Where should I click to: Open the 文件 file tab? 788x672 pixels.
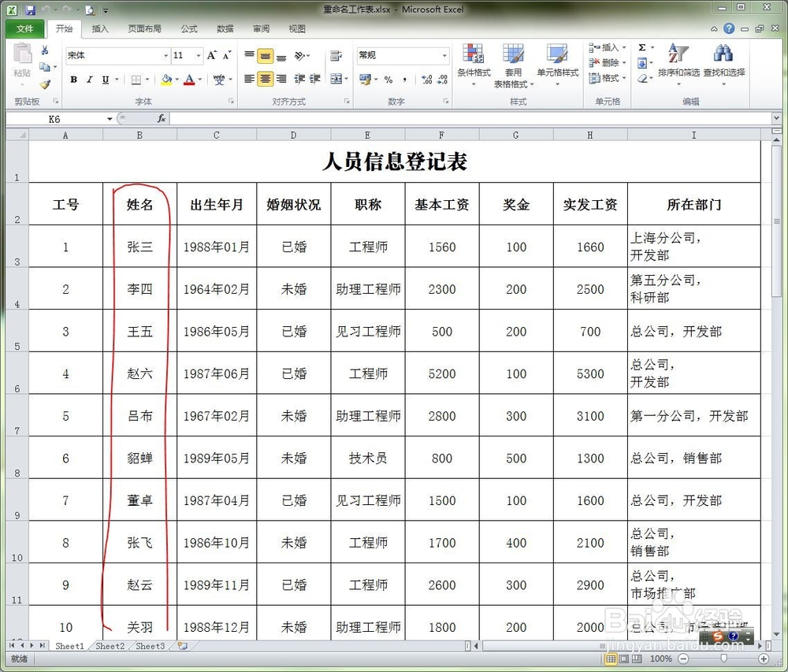click(24, 28)
